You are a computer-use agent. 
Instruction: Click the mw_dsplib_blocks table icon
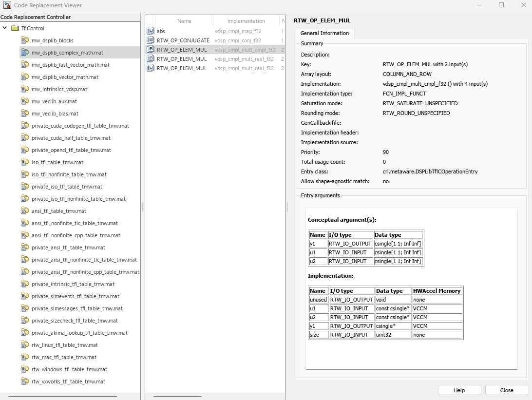(25, 40)
